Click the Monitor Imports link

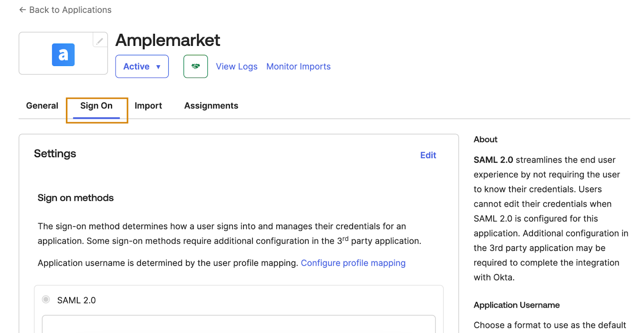point(298,66)
